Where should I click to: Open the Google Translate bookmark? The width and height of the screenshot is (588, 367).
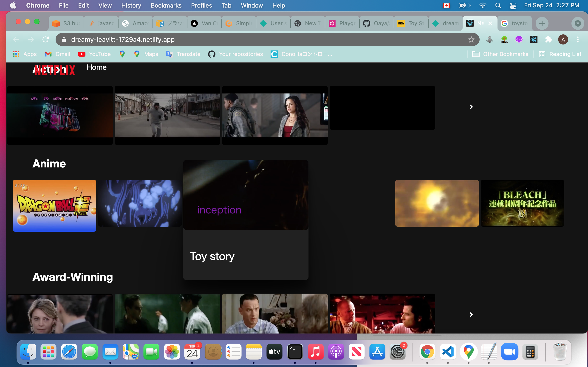click(183, 54)
